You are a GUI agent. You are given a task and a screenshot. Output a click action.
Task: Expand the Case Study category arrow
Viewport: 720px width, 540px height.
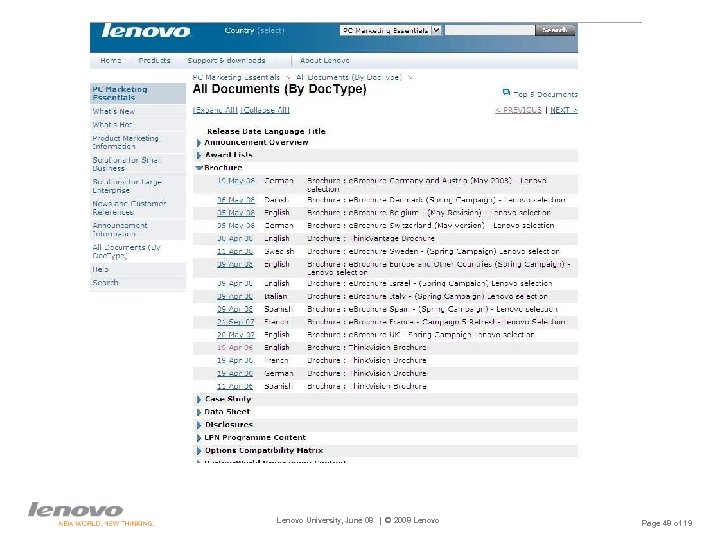tap(199, 399)
